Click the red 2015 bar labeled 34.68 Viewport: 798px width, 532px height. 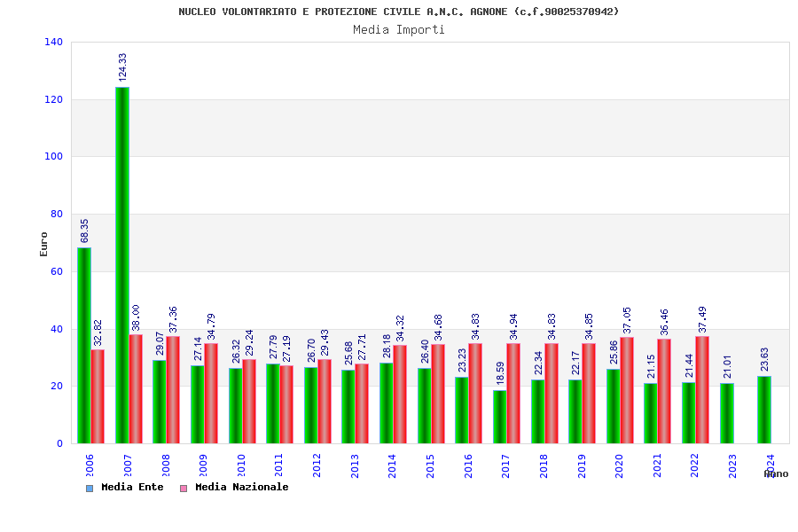click(438, 394)
